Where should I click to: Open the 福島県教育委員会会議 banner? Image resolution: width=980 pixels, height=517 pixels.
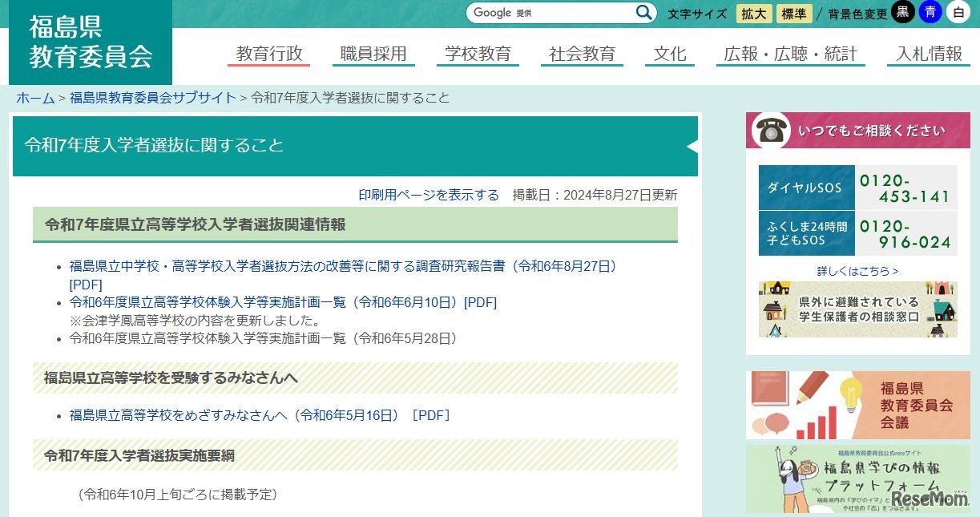(857, 405)
